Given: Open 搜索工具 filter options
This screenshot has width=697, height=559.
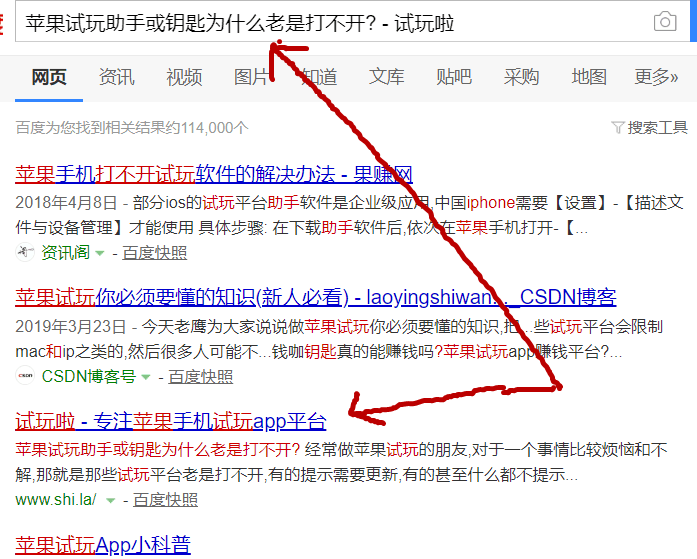Looking at the screenshot, I should click(x=657, y=128).
